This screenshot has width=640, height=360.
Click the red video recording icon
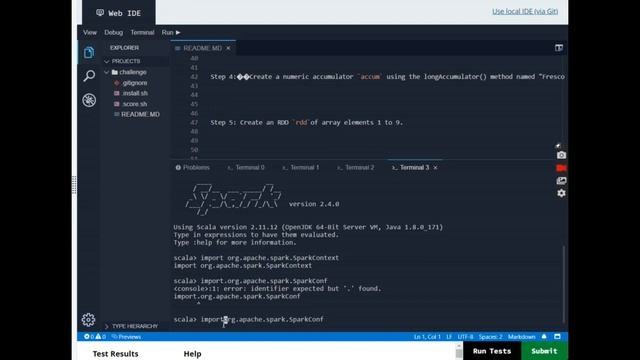[561, 168]
